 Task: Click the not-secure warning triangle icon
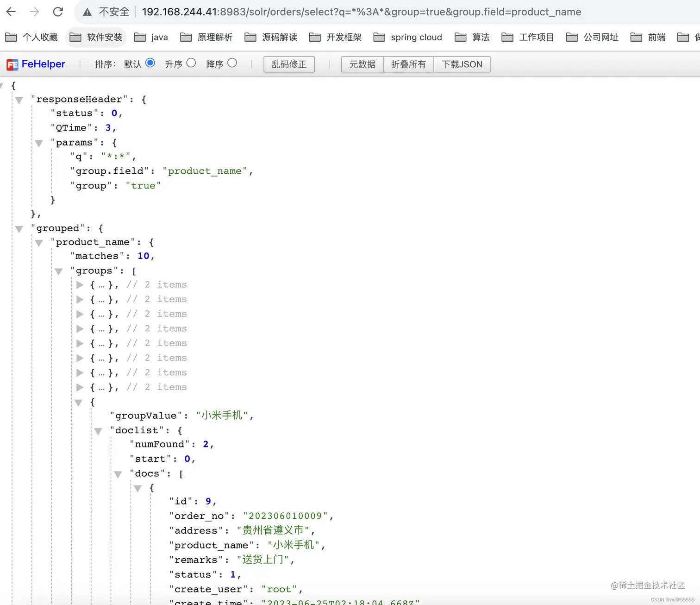point(87,12)
